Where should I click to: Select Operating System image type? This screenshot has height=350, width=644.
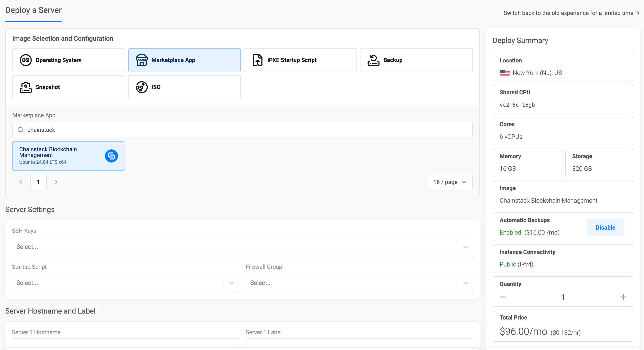pos(69,60)
